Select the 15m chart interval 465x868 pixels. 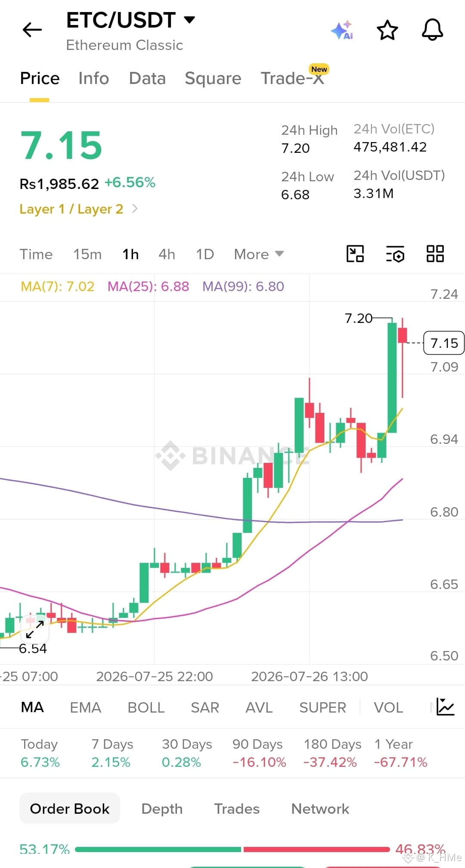click(87, 254)
